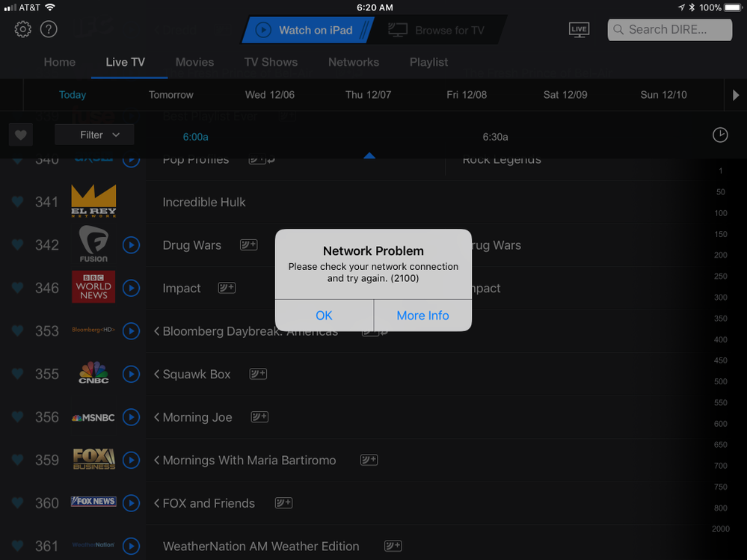Image resolution: width=747 pixels, height=560 pixels.
Task: Open the settings gear icon
Action: [x=23, y=30]
